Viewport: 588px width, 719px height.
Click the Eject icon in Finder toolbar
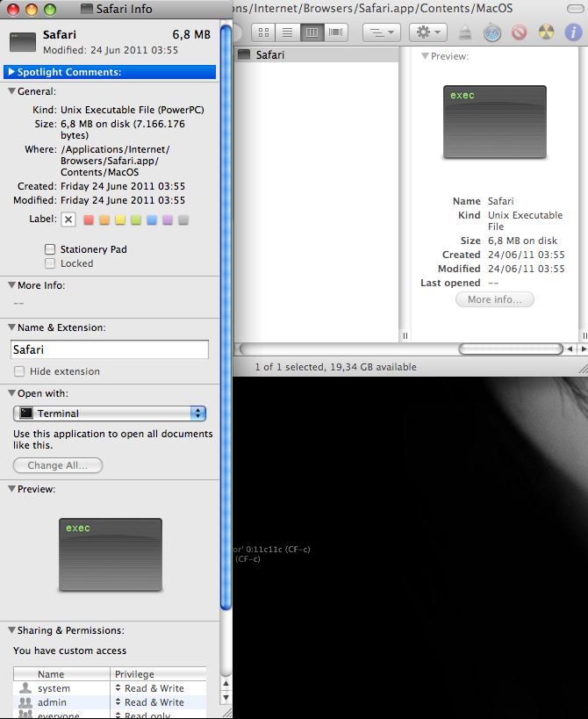click(465, 32)
